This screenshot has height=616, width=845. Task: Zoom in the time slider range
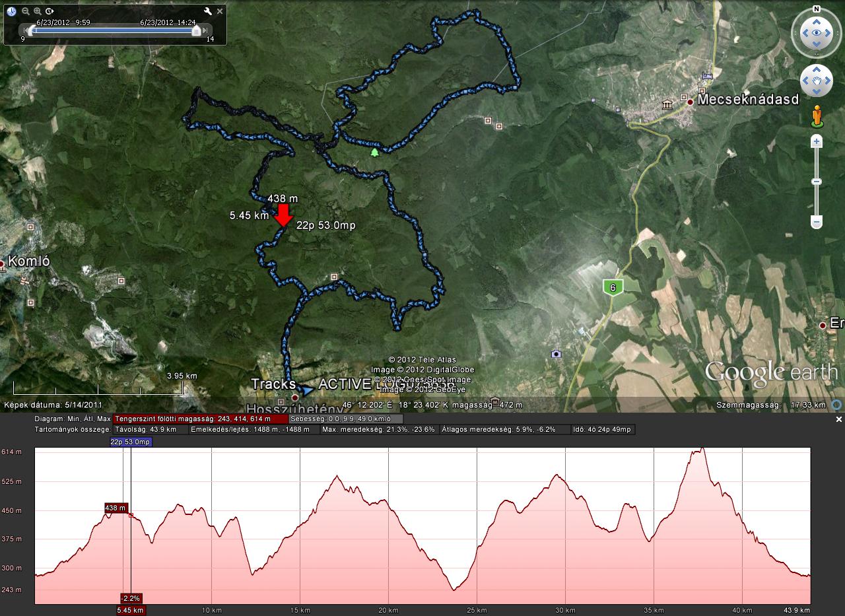point(38,11)
